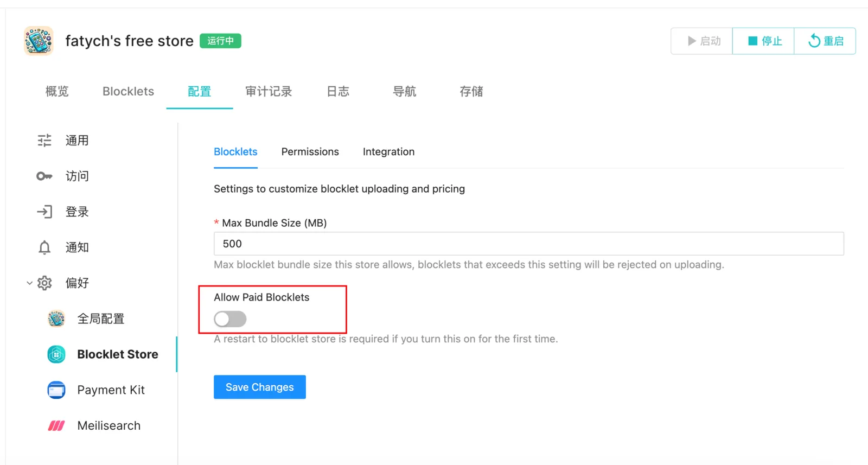
Task: Click the Blocklet Store hexagon icon
Action: tap(56, 354)
